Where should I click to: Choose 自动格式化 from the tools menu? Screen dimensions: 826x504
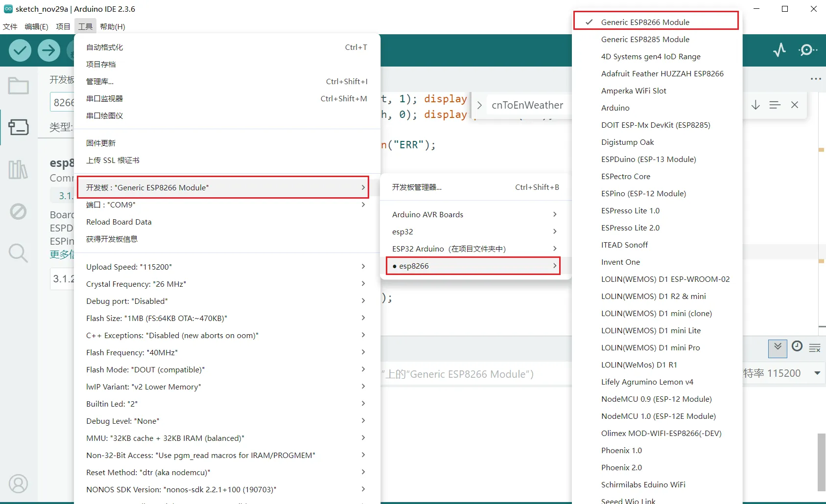point(227,47)
